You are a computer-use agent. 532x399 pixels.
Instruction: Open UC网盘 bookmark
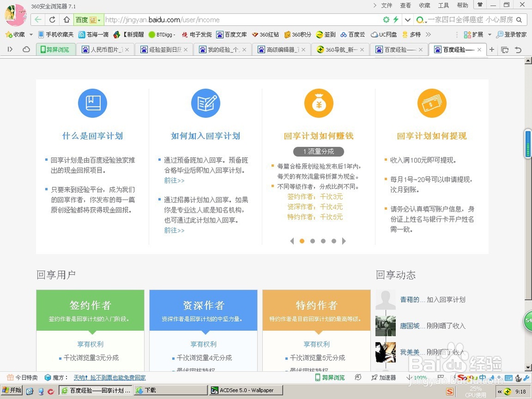click(384, 35)
